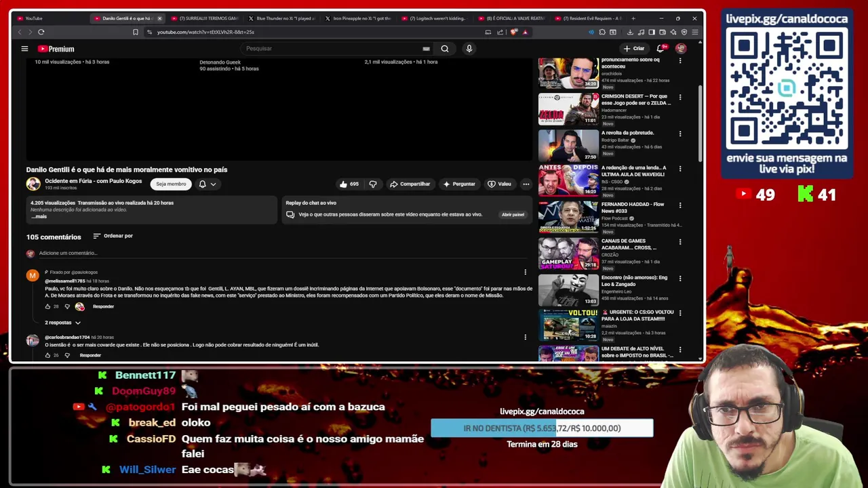Open options menu for melissamell1785's comment
Image resolution: width=868 pixels, height=488 pixels.
tap(525, 272)
